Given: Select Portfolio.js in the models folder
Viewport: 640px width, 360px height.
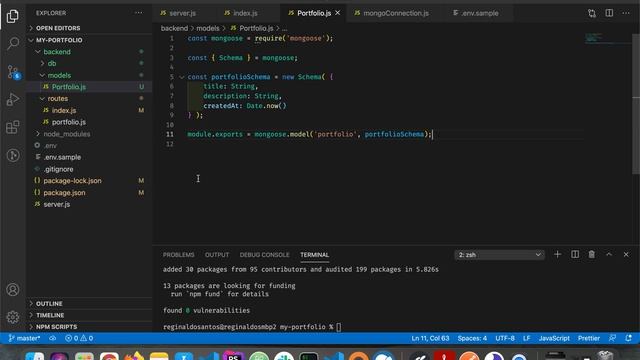Looking at the screenshot, I should (69, 87).
